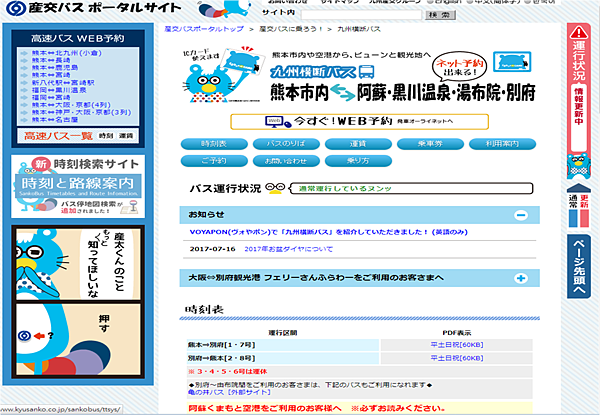
Task: Click the red 更新 status button
Action: 584,210
